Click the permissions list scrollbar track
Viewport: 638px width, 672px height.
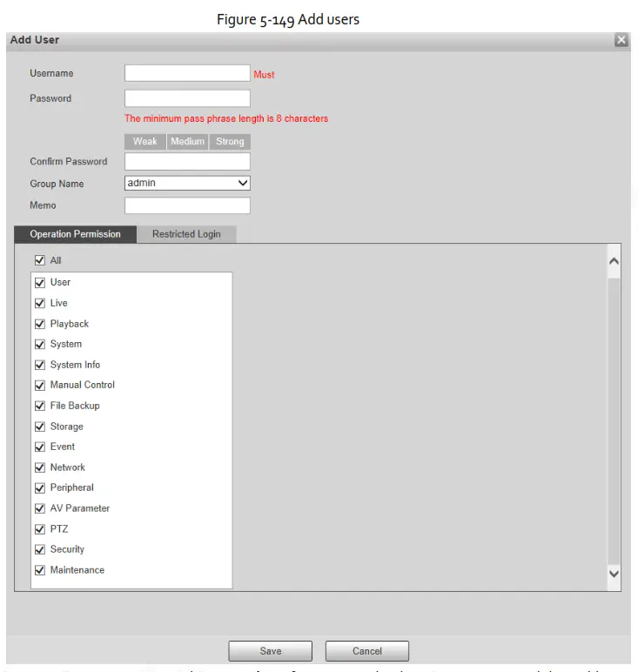(x=614, y=420)
